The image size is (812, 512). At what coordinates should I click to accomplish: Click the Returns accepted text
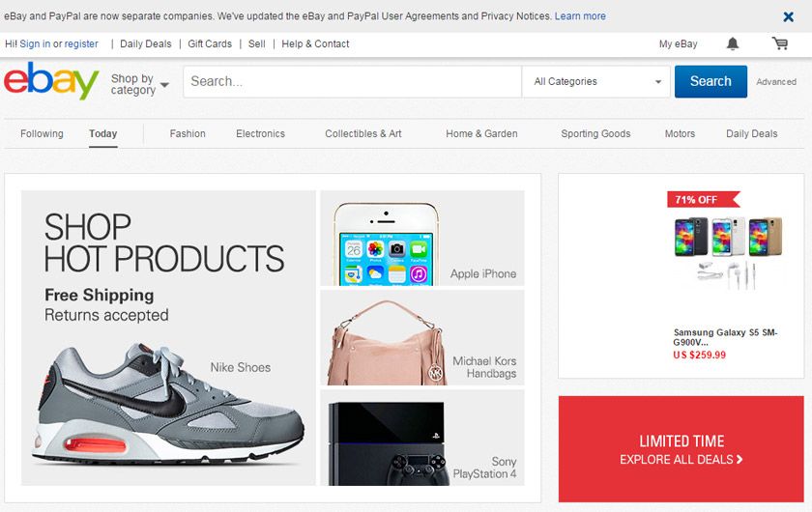(x=106, y=315)
